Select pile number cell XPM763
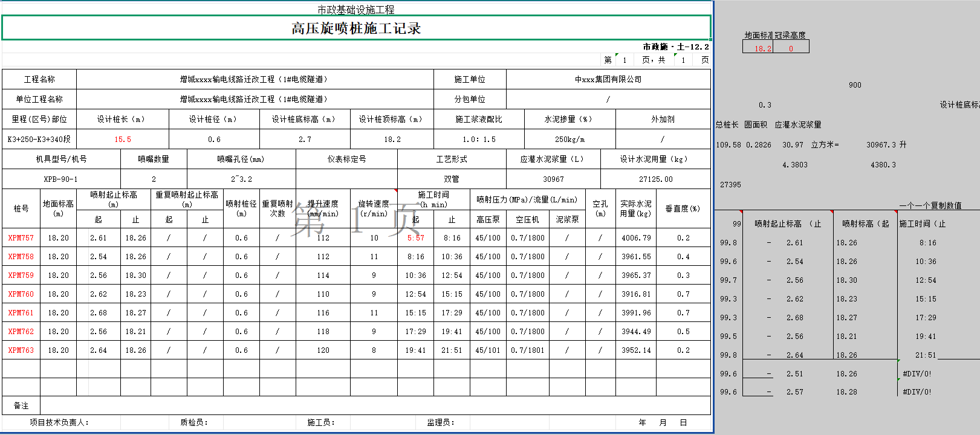 click(x=21, y=350)
